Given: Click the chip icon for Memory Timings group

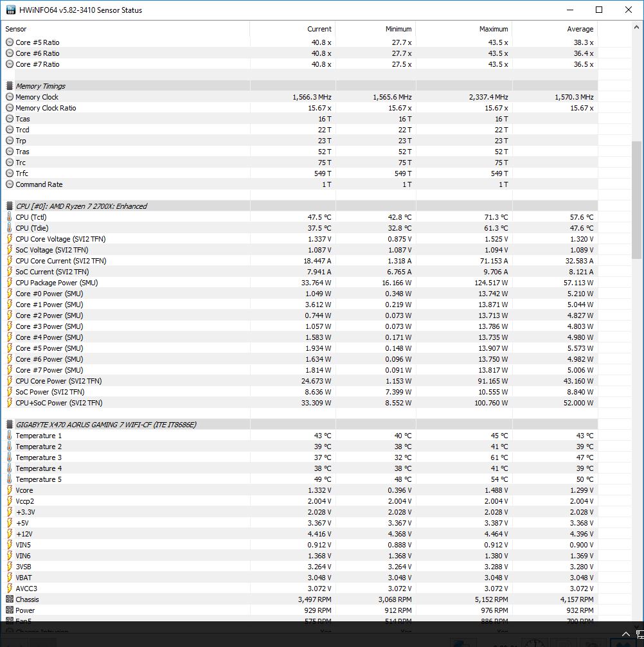Looking at the screenshot, I should pyautogui.click(x=10, y=86).
